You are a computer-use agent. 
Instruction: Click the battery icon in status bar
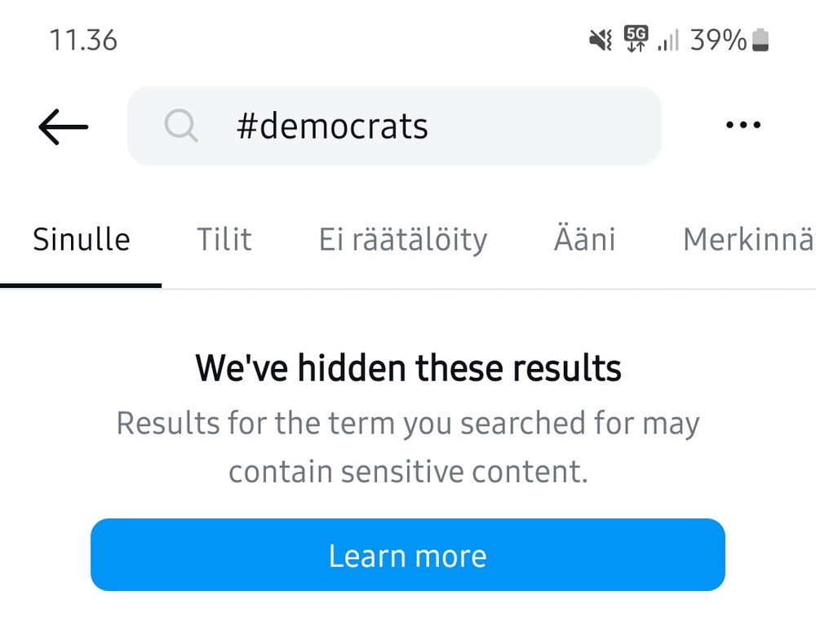(761, 39)
